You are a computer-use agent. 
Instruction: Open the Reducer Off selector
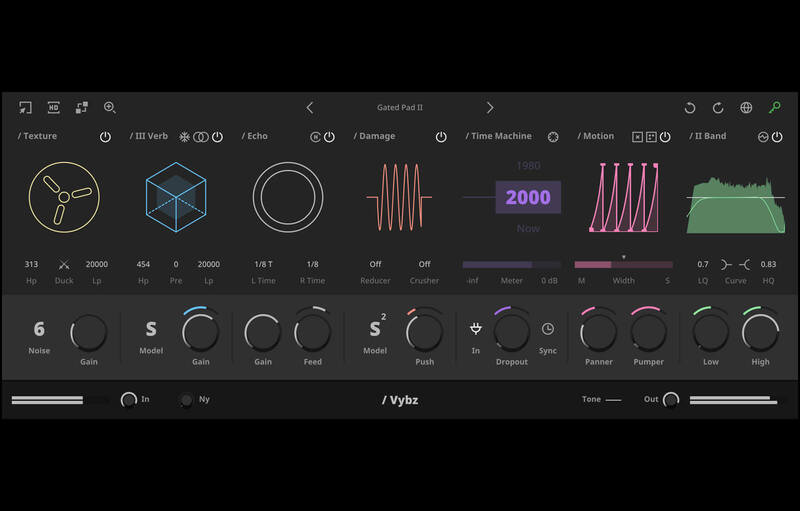point(375,264)
